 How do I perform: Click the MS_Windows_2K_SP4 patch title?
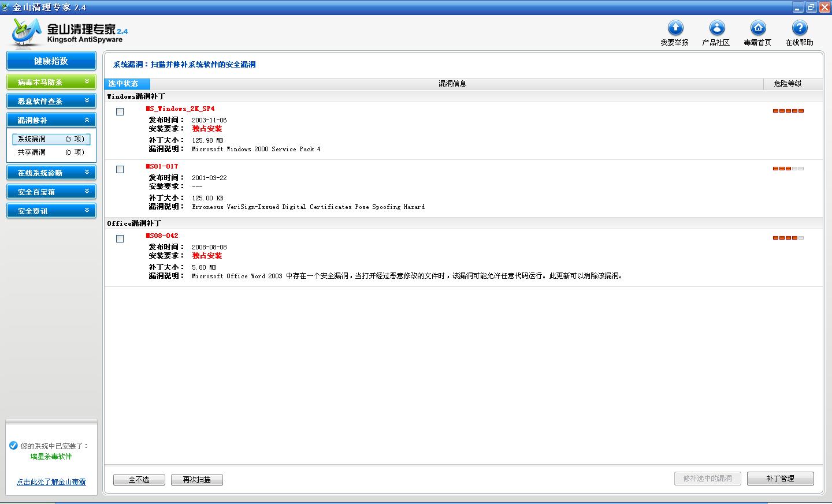(180, 109)
